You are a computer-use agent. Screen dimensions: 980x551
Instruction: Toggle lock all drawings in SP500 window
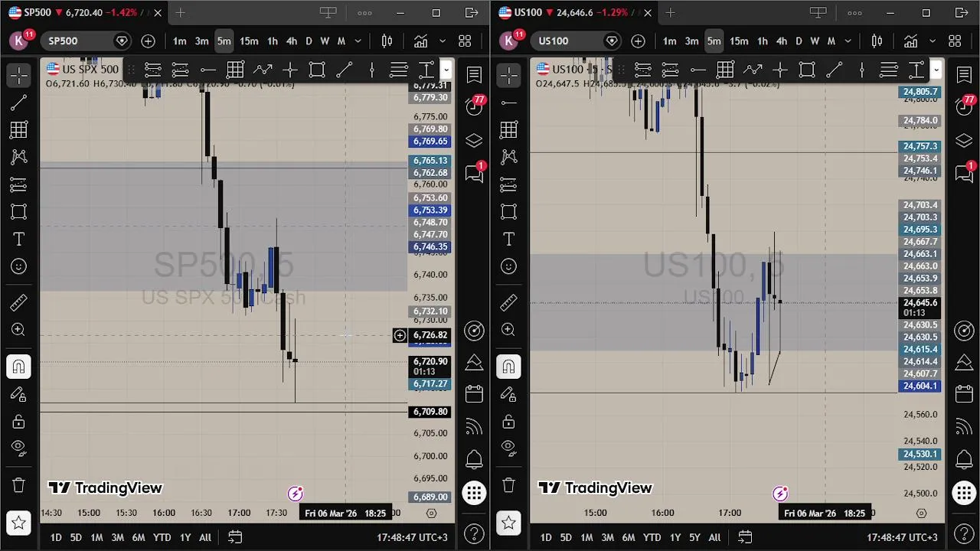[x=19, y=422]
